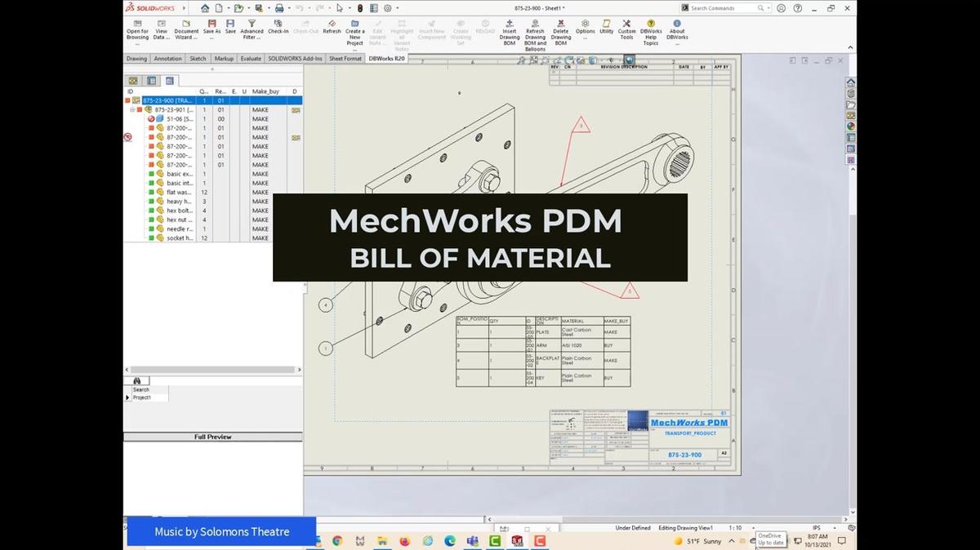Select the 51-06 part row
Viewport: 980px width, 550px height.
(x=213, y=118)
